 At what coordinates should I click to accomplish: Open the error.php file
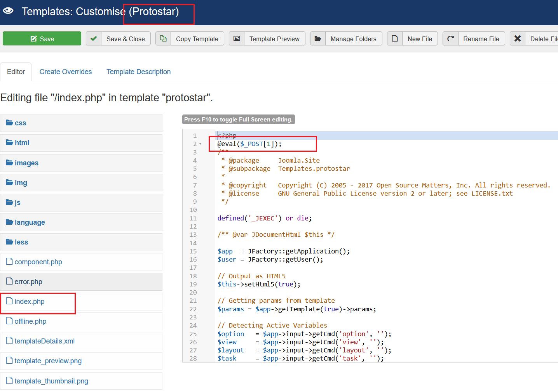tap(28, 282)
